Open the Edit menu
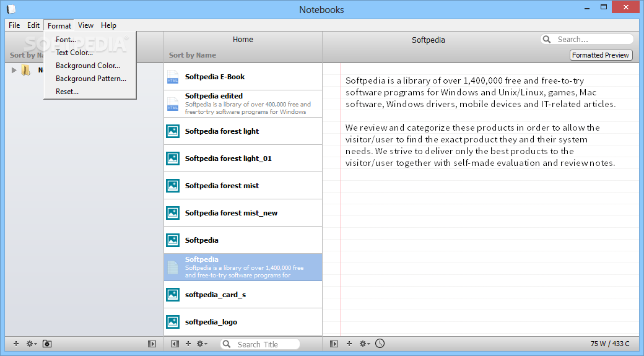 (x=33, y=25)
